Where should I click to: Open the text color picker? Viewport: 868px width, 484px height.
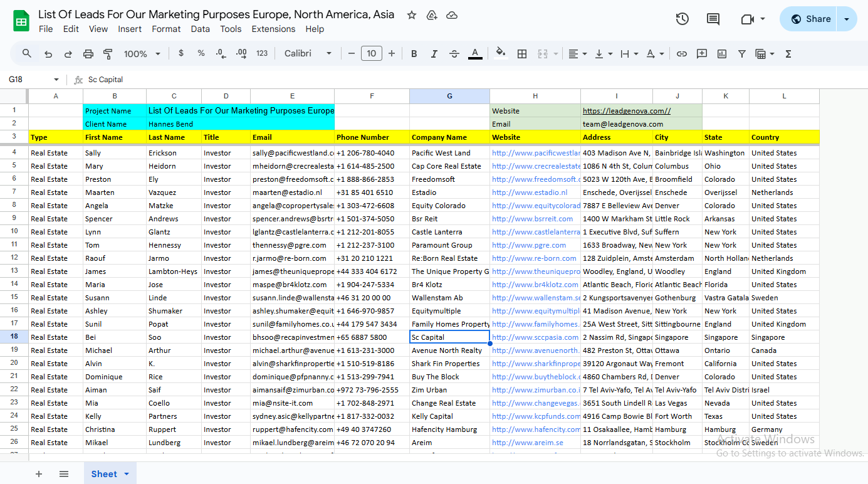475,54
